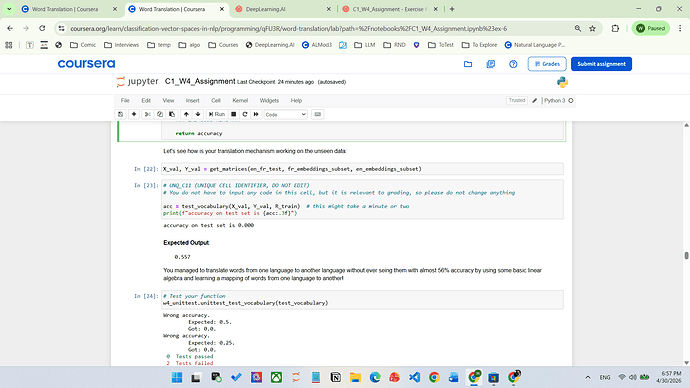Screen dimensions: 690x388
Task: Open the browser extensions puzzle icon
Action: [615, 28]
